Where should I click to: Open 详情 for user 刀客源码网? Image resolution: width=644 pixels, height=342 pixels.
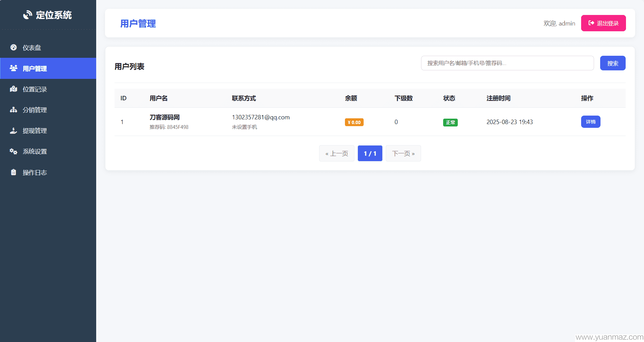pyautogui.click(x=590, y=122)
